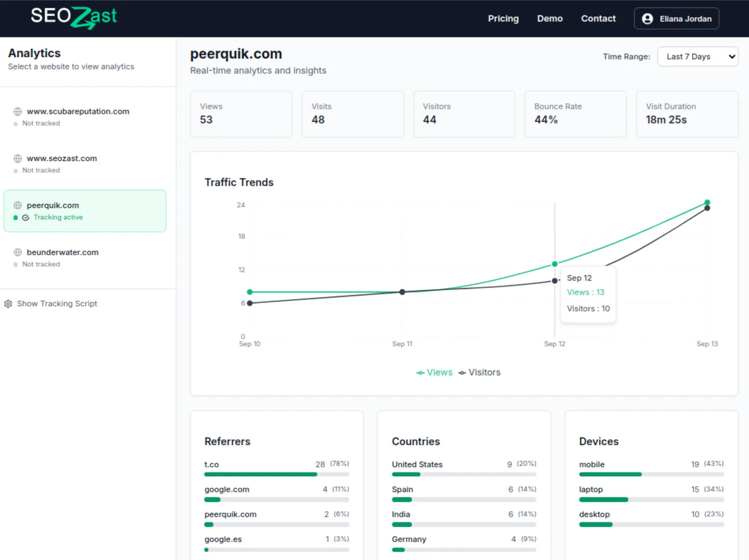Click the gear icon for tracking script

tap(8, 304)
